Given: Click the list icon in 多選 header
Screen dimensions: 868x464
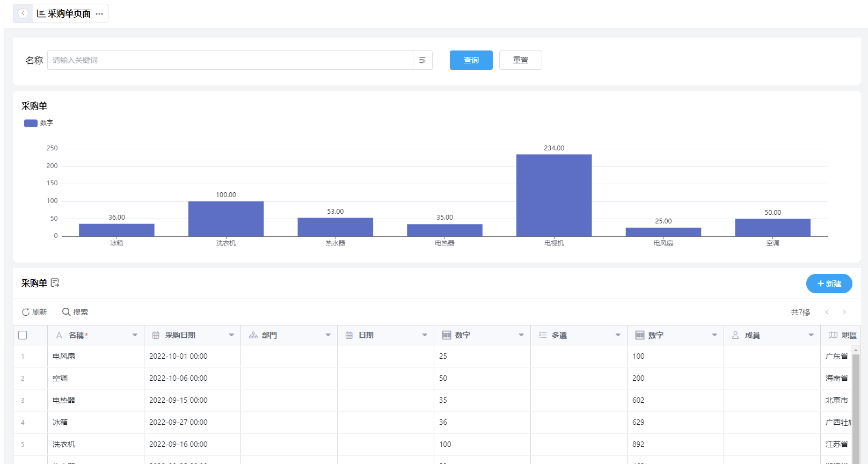Looking at the screenshot, I should [x=543, y=335].
